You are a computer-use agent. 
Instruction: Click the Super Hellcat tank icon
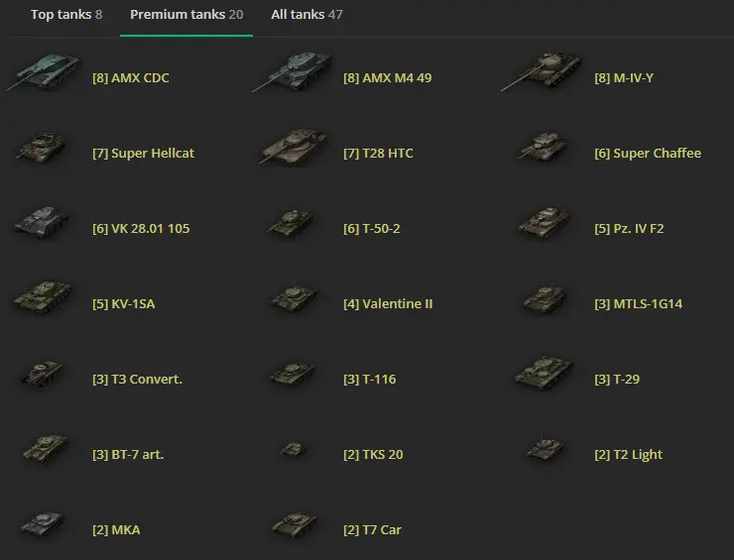[42, 151]
